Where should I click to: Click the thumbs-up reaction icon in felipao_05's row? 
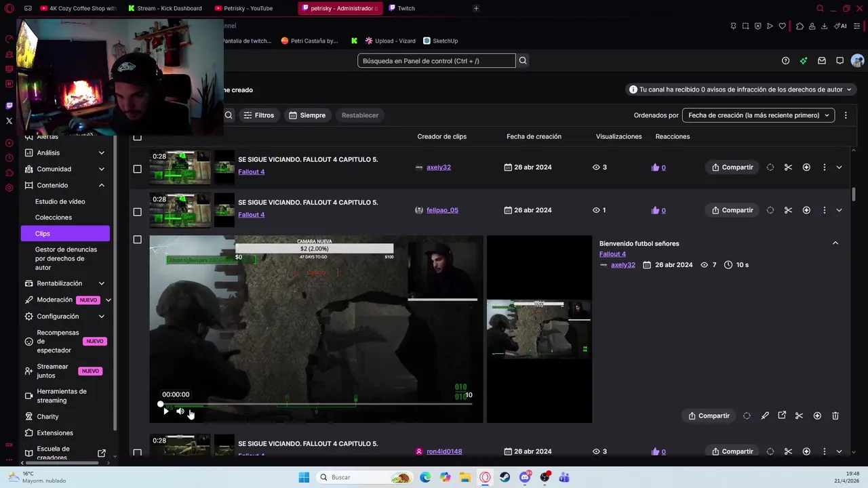655,210
